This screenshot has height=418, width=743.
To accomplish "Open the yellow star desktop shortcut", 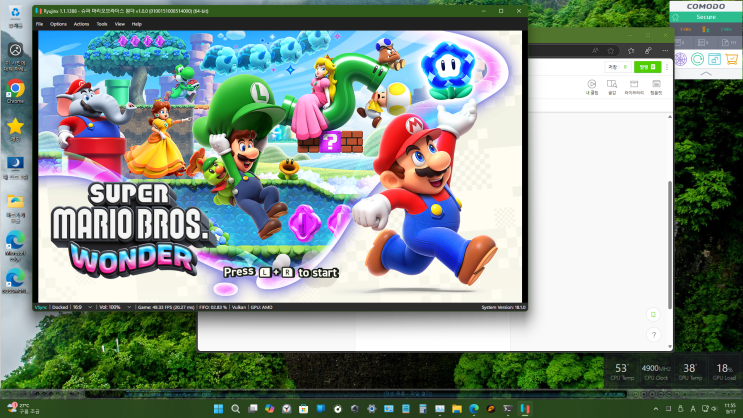I will click(15, 129).
